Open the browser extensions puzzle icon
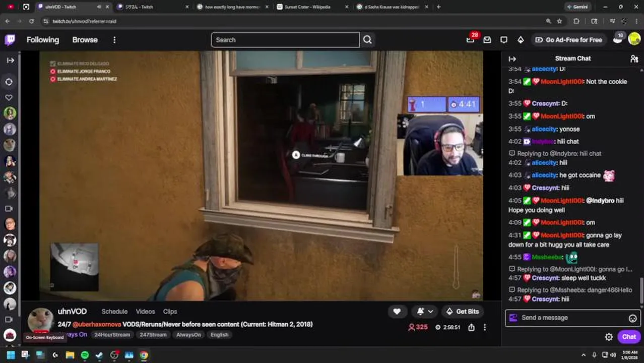644x363 pixels. pyautogui.click(x=576, y=21)
